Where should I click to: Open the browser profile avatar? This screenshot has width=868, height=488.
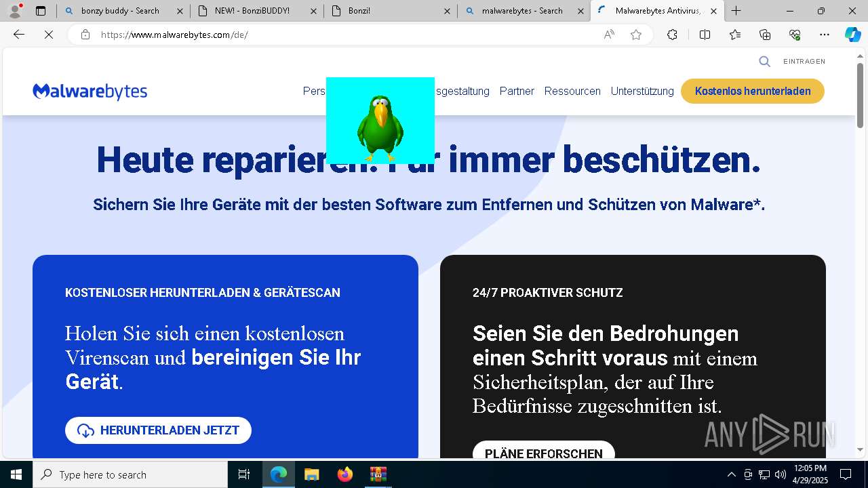15,10
